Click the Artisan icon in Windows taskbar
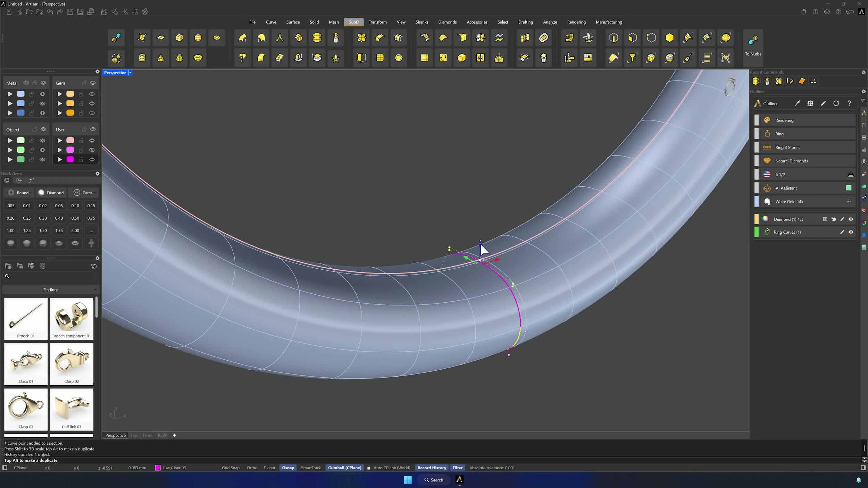 (x=459, y=480)
